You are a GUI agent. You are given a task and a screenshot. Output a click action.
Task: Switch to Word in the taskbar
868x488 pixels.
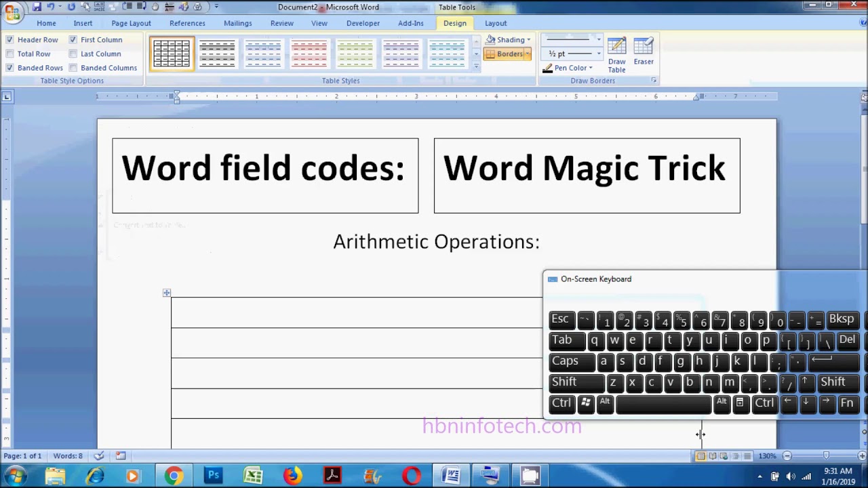(x=451, y=476)
